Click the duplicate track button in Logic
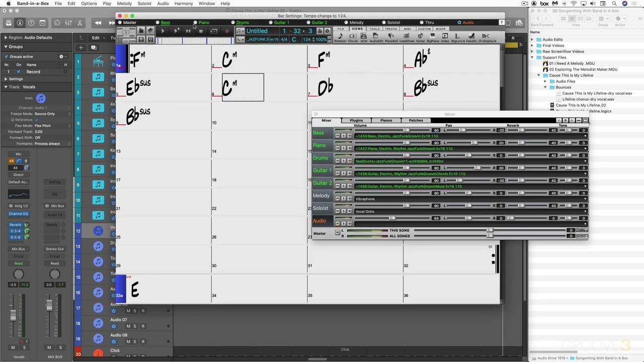The image size is (644, 362). coord(94,48)
